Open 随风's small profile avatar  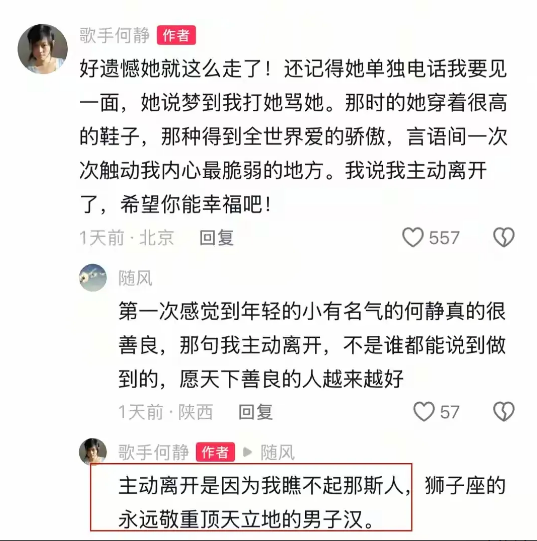93,278
